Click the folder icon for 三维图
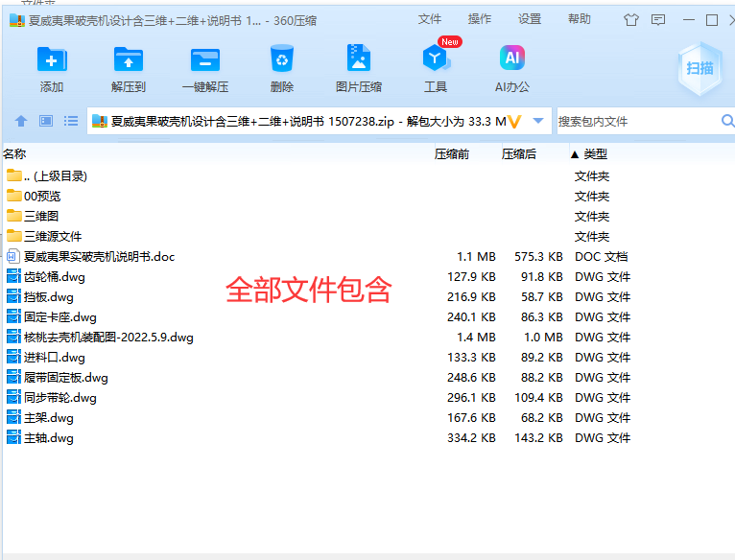Screen dimensions: 735x560 14,216
